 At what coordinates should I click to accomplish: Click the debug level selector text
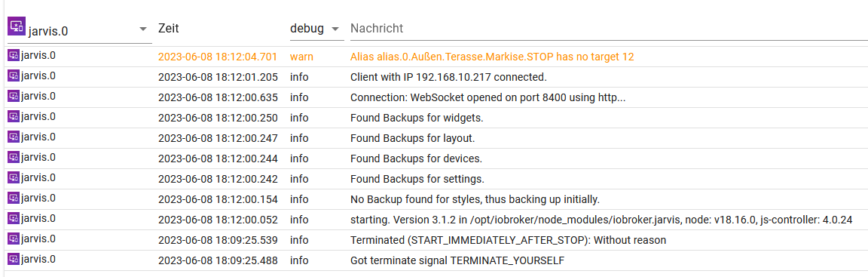(x=307, y=28)
